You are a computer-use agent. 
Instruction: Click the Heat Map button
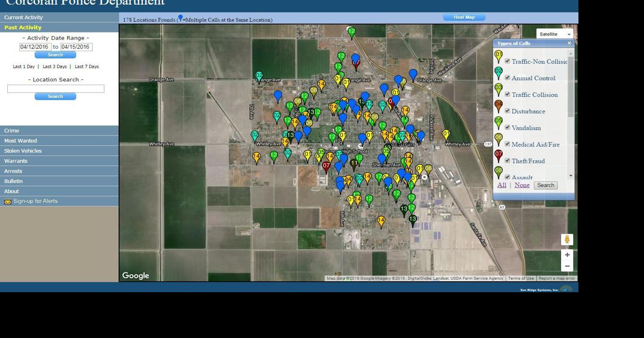point(464,17)
